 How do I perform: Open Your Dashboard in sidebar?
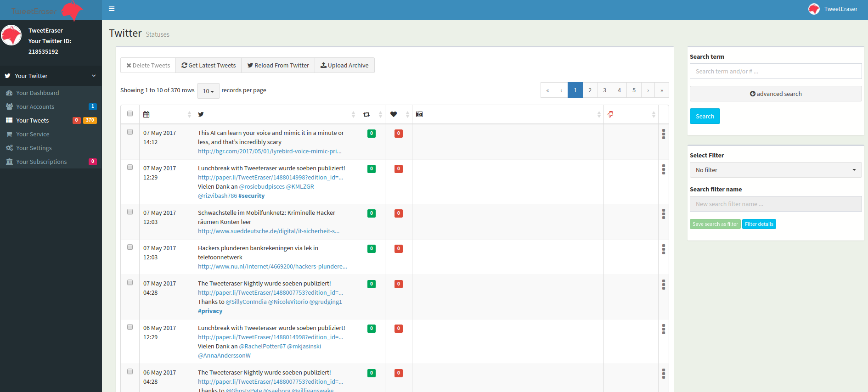(x=38, y=93)
